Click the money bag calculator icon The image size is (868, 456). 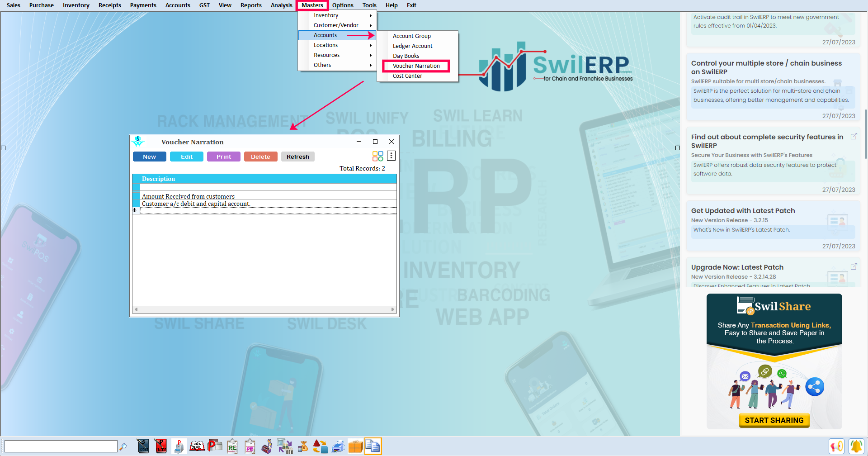[x=303, y=446]
